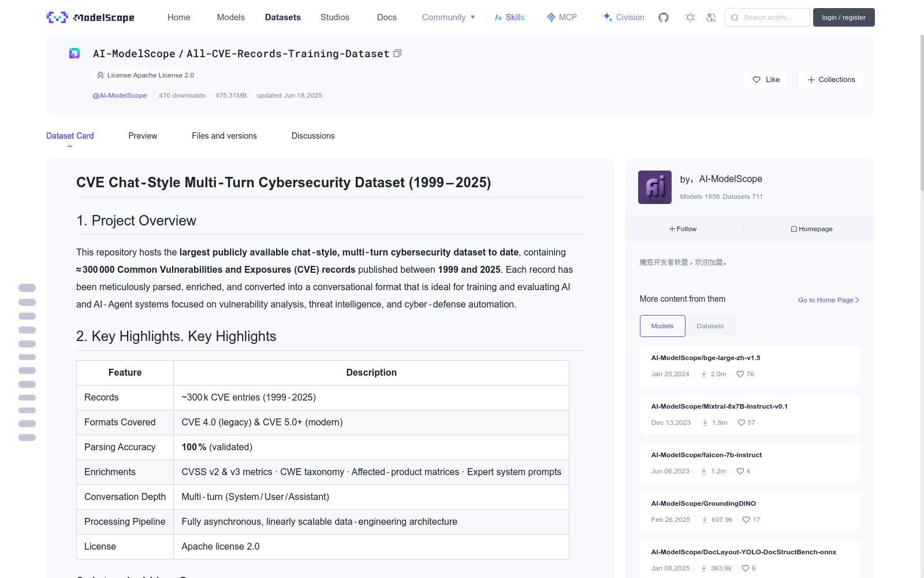The image size is (924, 578).
Task: Click the 'updated Jun 18,2025' text
Action: pos(289,95)
